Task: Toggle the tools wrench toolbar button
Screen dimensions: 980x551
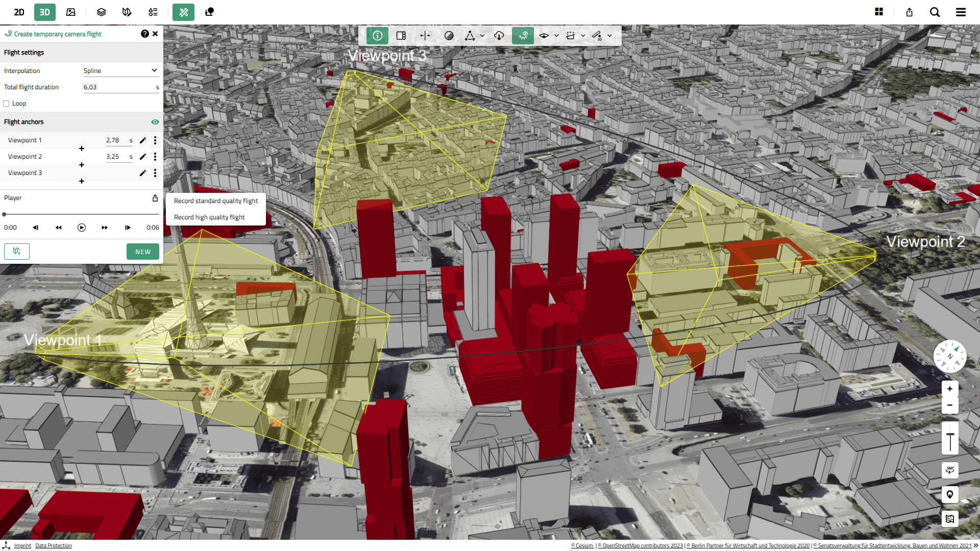Action: [x=184, y=12]
